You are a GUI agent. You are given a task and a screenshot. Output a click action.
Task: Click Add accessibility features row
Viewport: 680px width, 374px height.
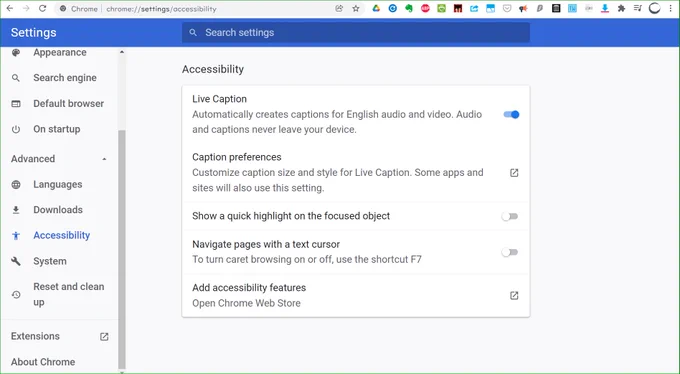(x=356, y=295)
